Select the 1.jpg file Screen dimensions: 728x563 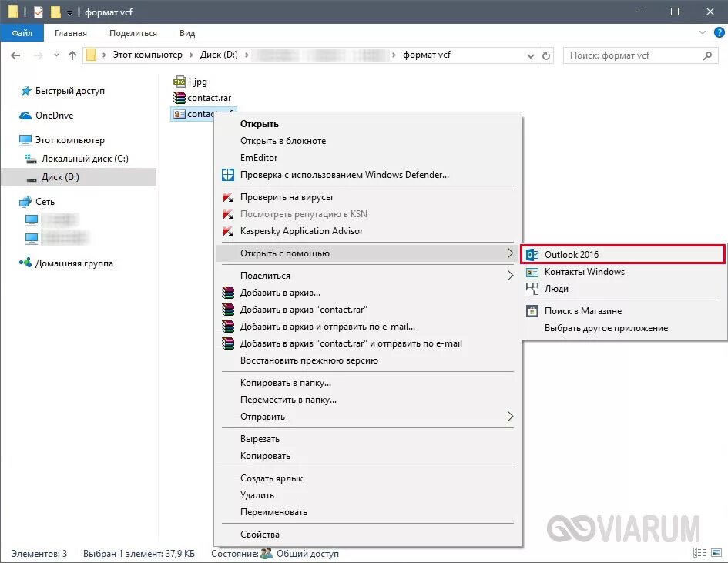190,82
